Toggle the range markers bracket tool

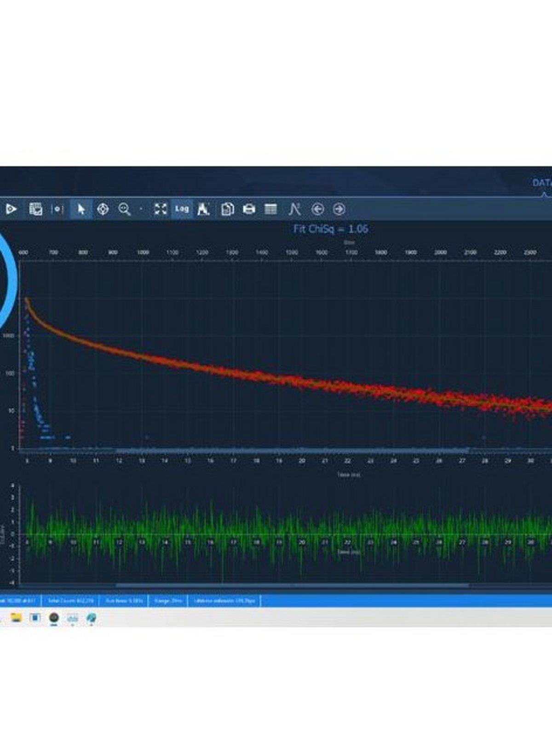(x=57, y=209)
